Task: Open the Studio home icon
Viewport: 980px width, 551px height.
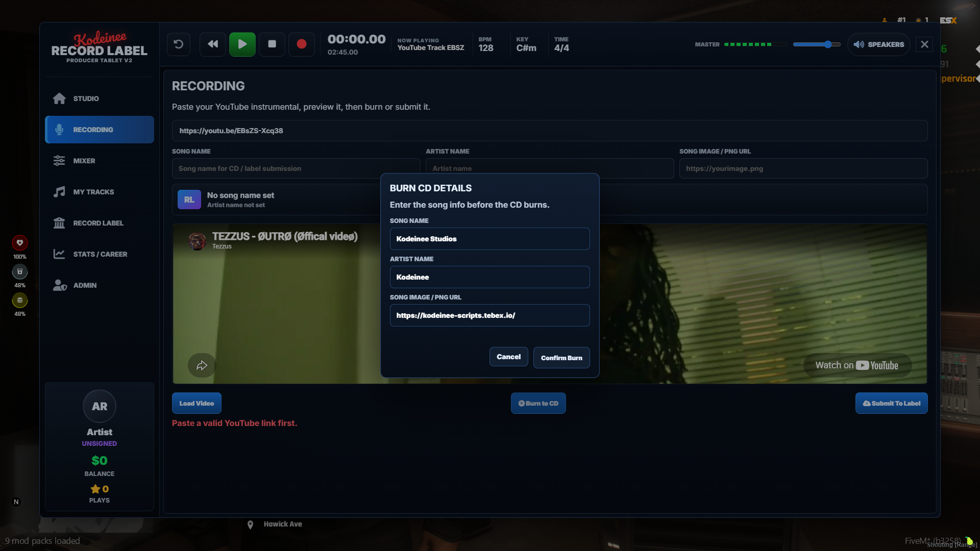Action: tap(59, 98)
